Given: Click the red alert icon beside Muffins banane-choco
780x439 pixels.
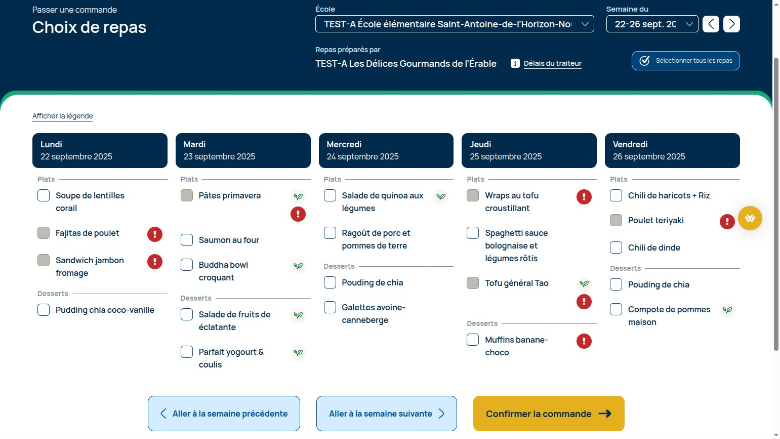Looking at the screenshot, I should click(584, 341).
